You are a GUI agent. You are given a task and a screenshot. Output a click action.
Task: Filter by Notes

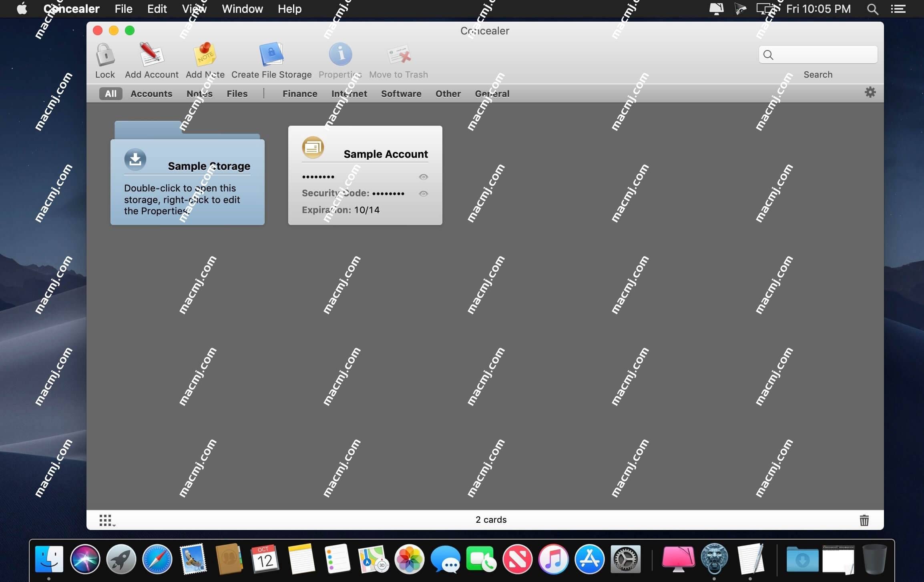199,94
